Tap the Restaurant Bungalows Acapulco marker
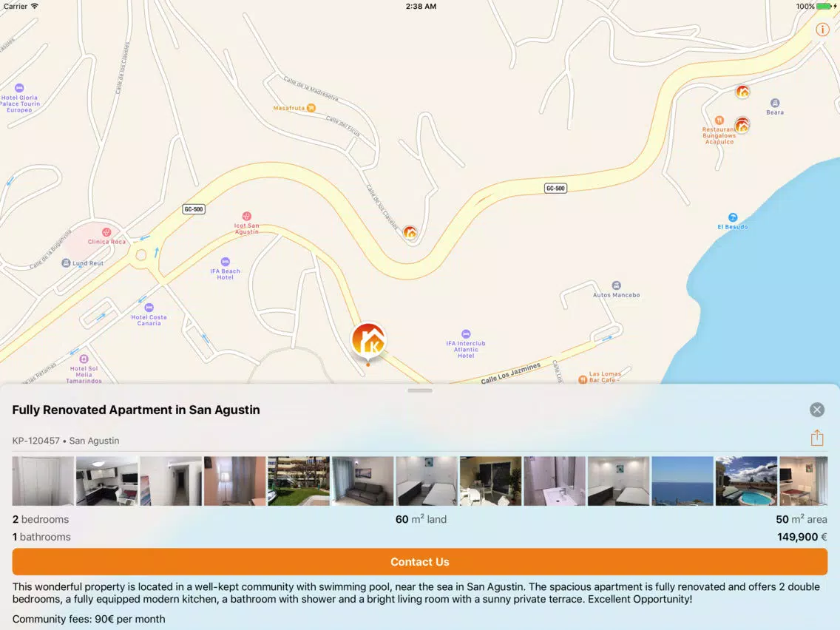 pos(719,121)
